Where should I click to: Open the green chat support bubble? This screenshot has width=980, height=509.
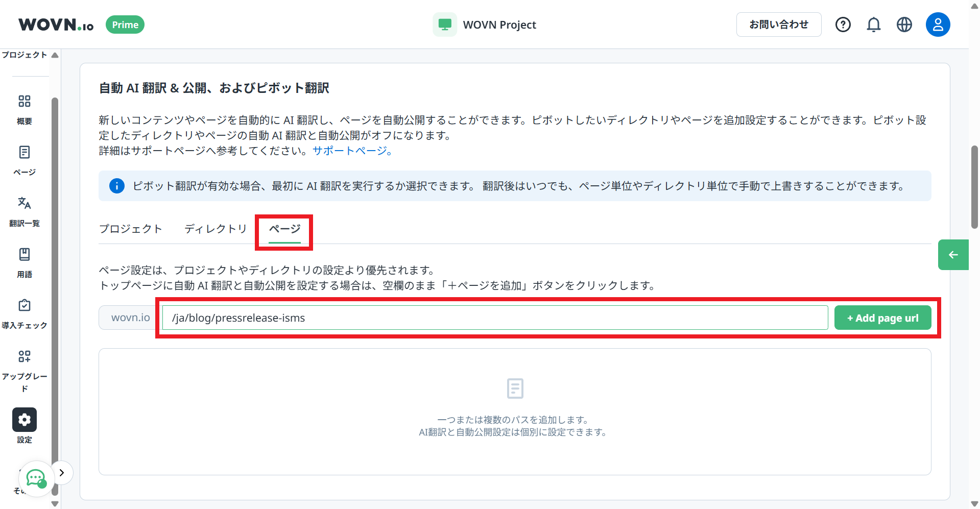pos(36,478)
